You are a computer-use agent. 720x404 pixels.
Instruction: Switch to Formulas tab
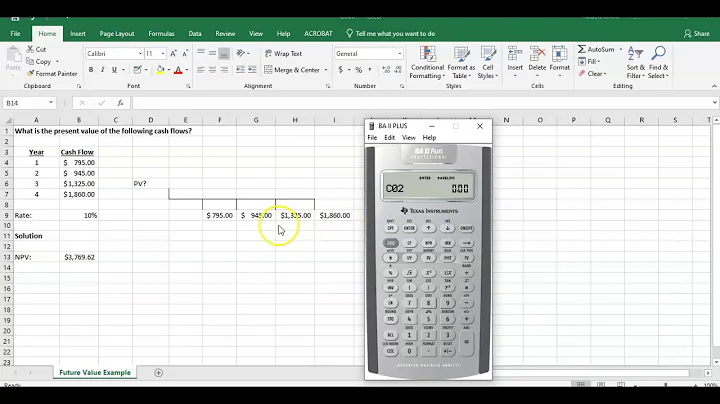[x=161, y=34]
